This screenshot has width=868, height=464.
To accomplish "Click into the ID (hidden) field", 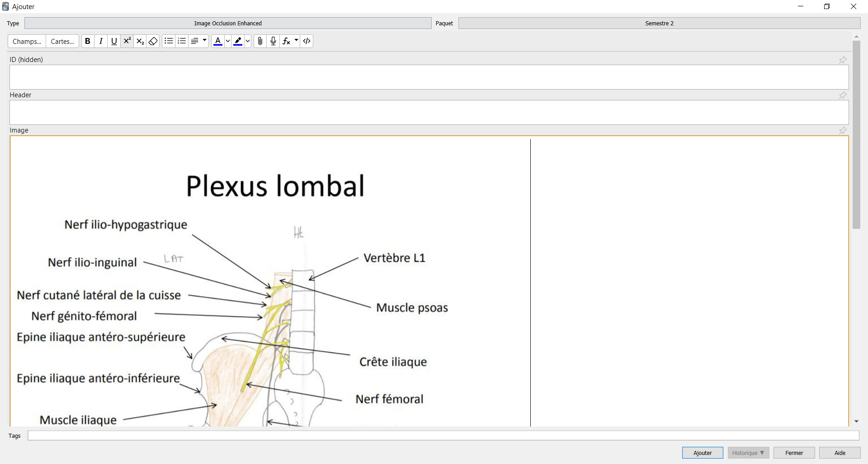I will pos(429,77).
